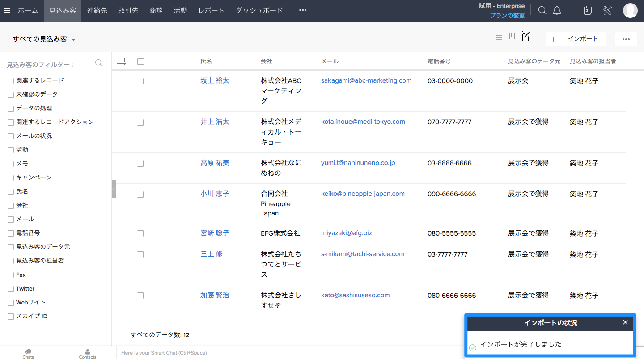Enable the 未確認のデータ filter checkbox
This screenshot has width=644, height=359.
11,95
